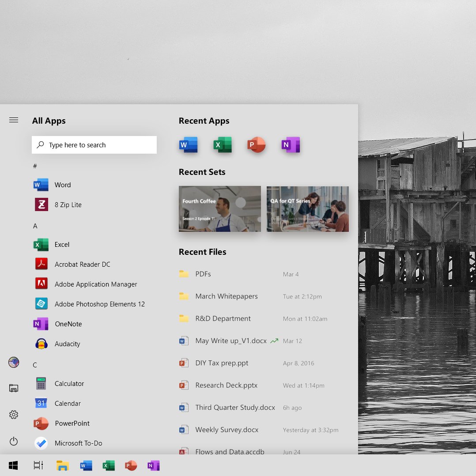This screenshot has height=476, width=476.
Task: Open File Explorer from the taskbar
Action: pyautogui.click(x=62, y=465)
